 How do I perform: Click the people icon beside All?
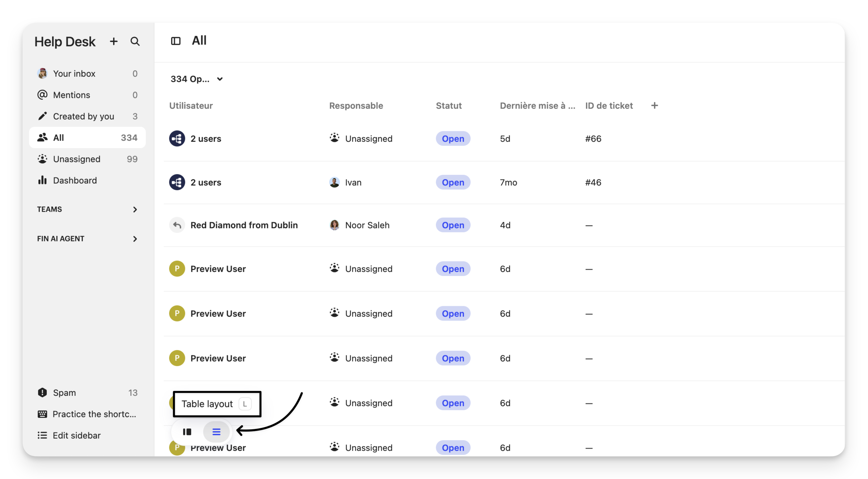pos(42,138)
